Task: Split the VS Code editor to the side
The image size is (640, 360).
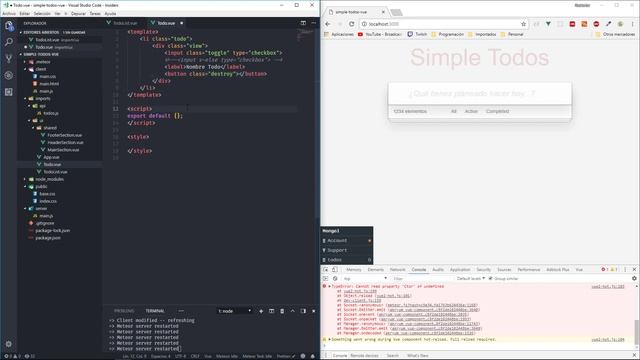Action: (303, 23)
